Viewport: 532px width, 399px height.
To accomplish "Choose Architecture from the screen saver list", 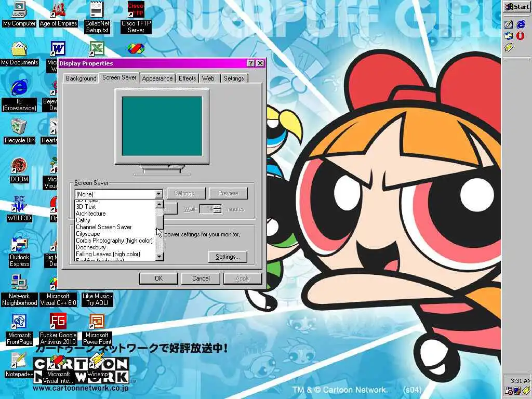I will 115,214.
